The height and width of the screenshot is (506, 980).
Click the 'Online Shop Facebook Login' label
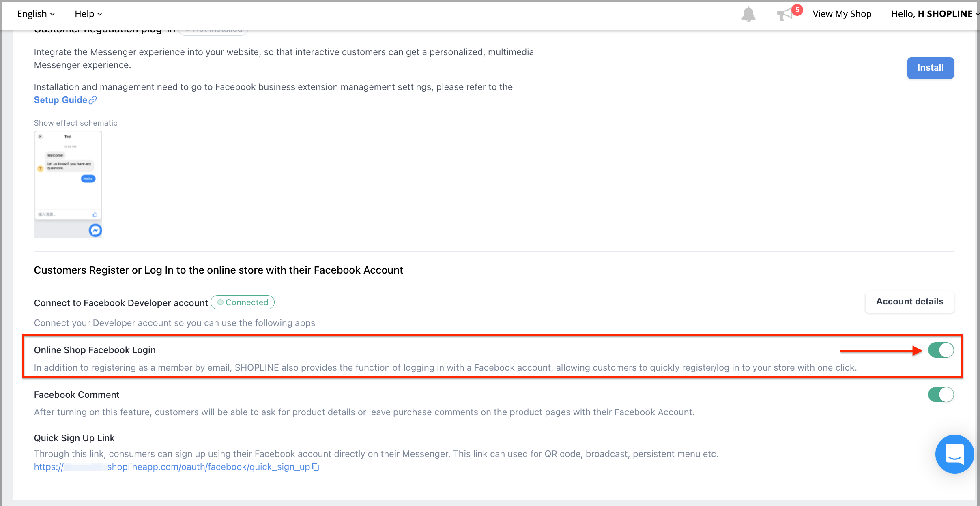click(95, 350)
